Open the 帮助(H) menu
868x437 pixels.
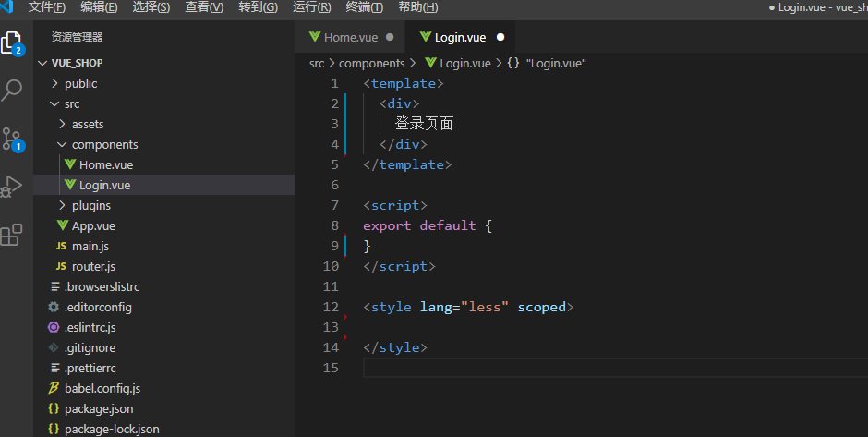pyautogui.click(x=418, y=7)
